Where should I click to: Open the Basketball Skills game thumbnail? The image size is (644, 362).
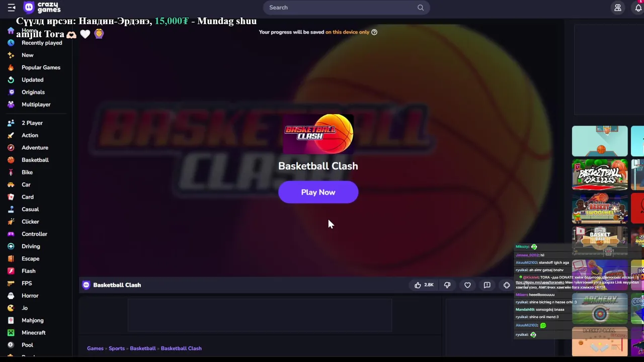pos(600,175)
